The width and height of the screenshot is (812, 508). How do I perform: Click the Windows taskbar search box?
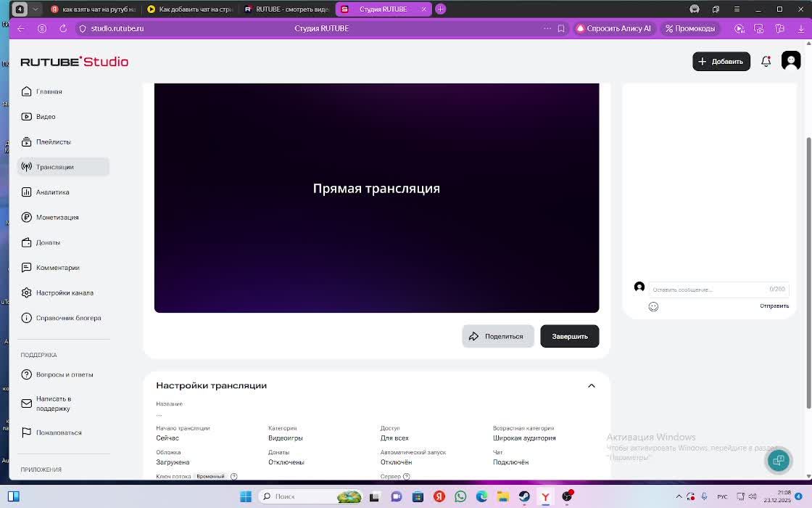[x=310, y=496]
